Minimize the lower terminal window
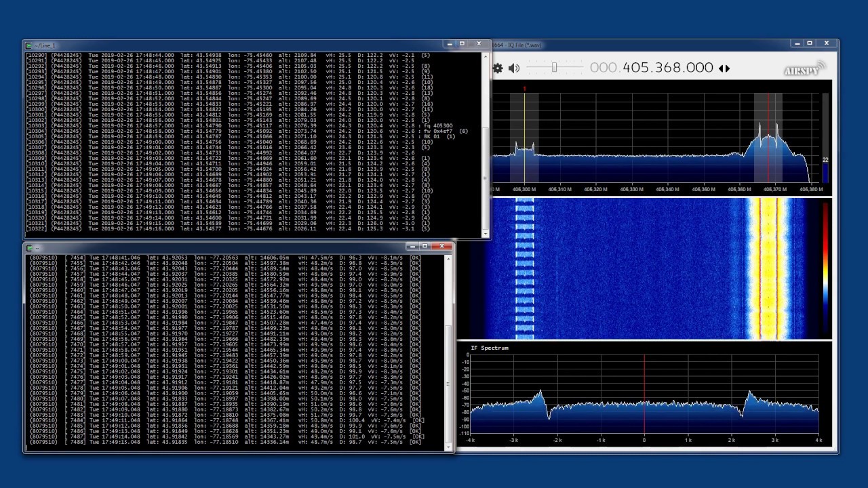The width and height of the screenshot is (868, 488). pos(412,246)
